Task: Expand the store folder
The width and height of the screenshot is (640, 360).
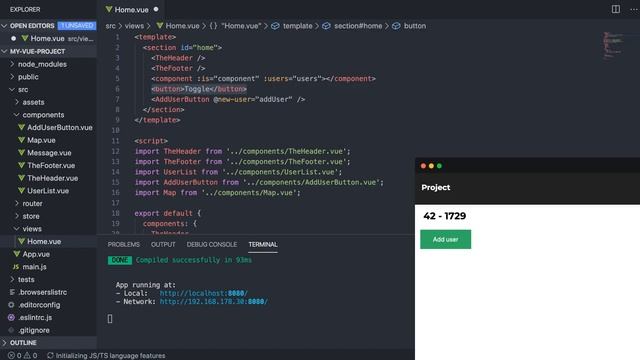Action: [x=17, y=216]
